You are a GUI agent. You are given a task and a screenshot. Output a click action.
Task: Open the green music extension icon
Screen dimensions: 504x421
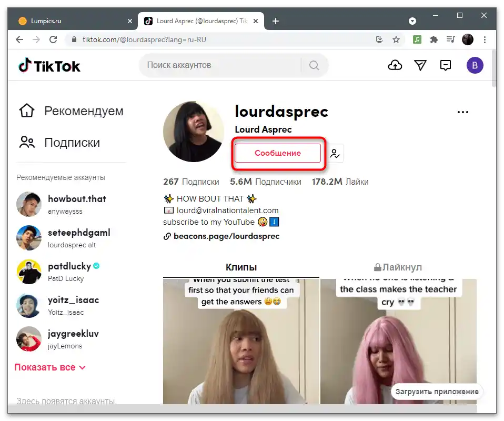tap(417, 39)
